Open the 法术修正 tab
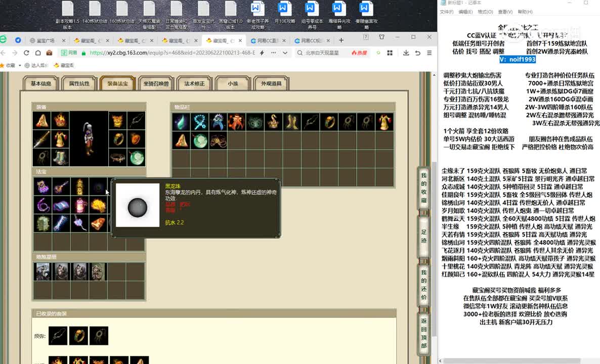This screenshot has width=600, height=364. click(x=194, y=83)
